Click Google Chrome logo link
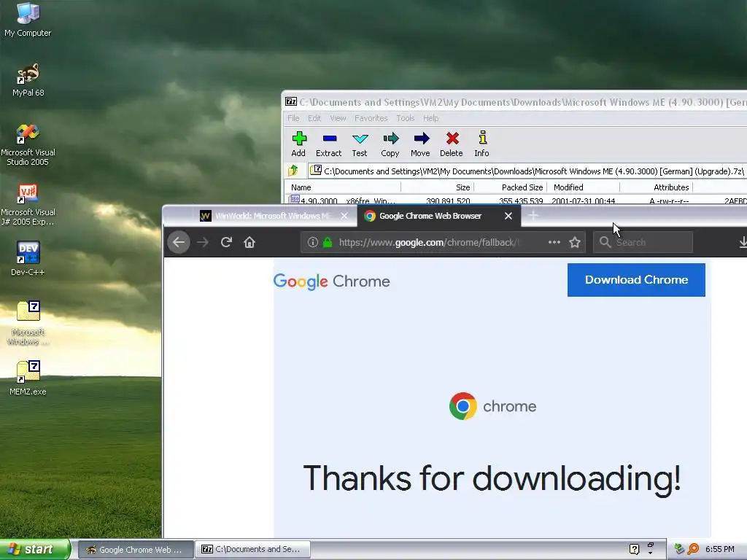747x560 pixels. point(332,281)
